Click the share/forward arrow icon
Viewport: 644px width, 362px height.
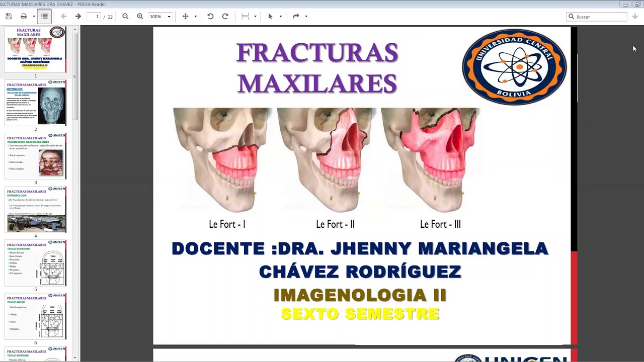(296, 17)
